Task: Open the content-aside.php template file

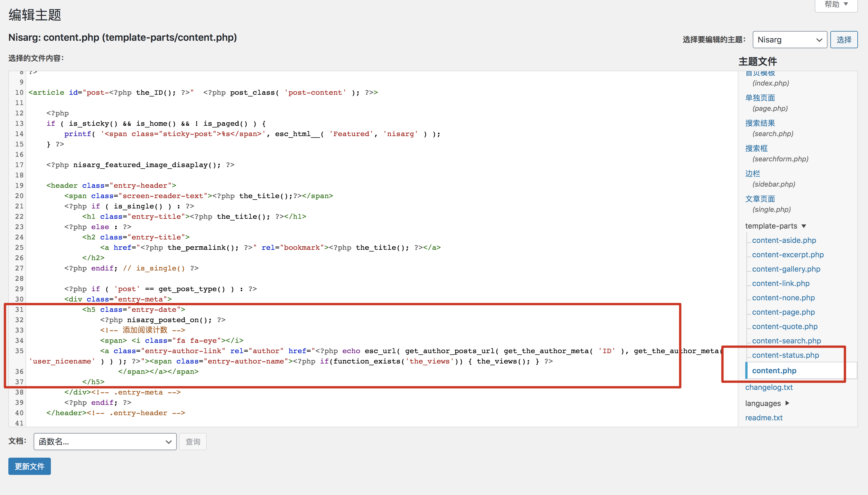Action: [783, 240]
